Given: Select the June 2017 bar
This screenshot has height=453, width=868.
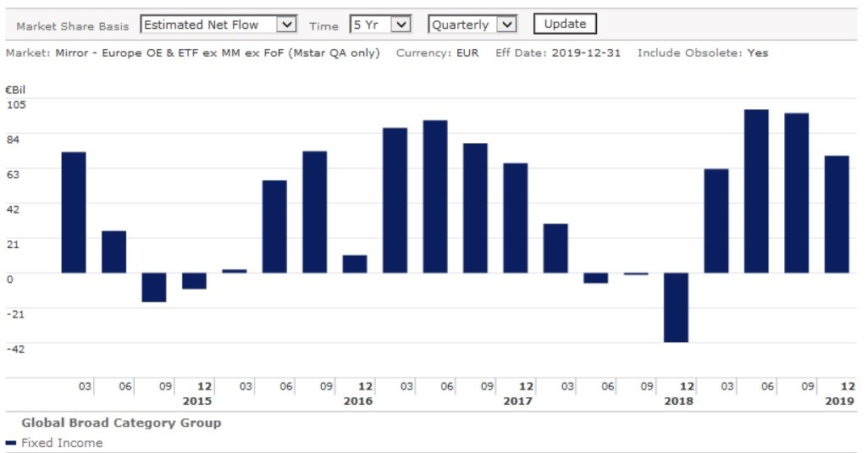Looking at the screenshot, I should [435, 196].
